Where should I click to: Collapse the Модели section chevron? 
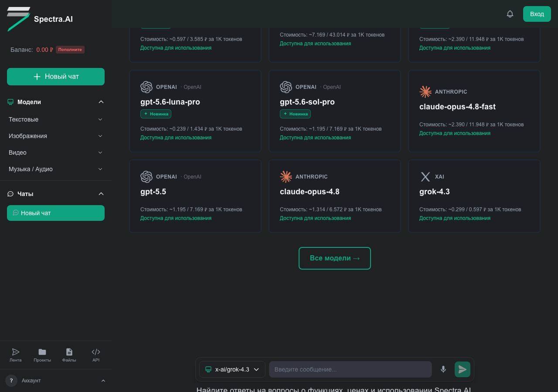pos(101,102)
